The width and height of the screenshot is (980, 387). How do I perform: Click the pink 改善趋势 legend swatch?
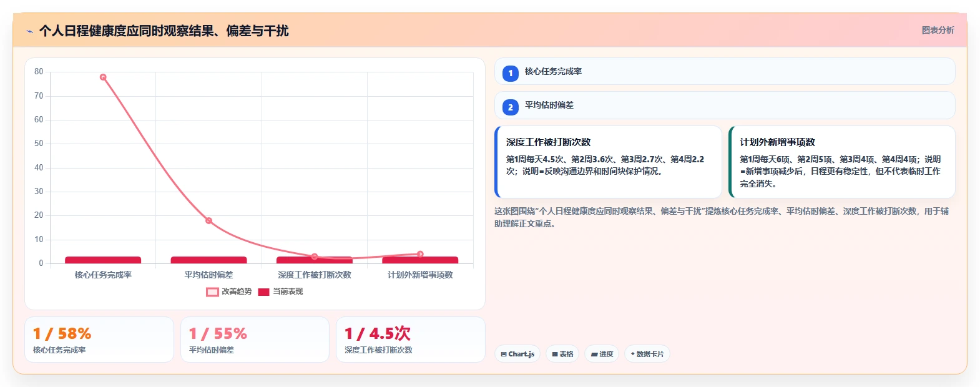pos(212,291)
